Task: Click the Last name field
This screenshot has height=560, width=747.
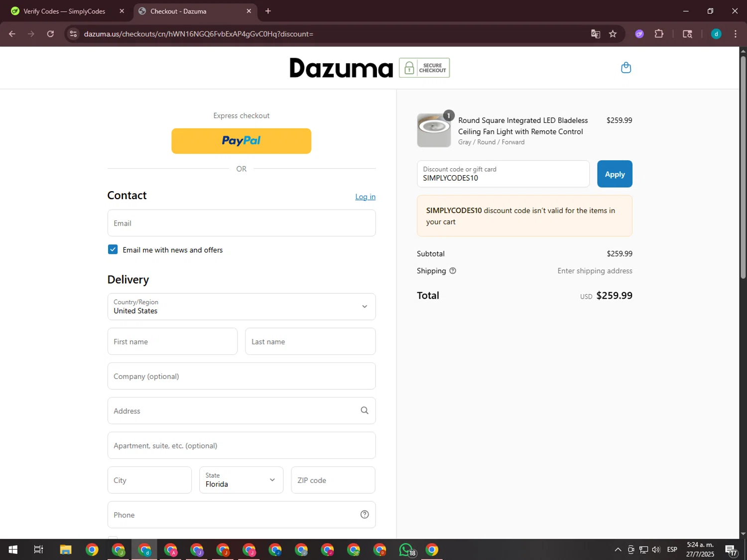Action: click(x=310, y=341)
